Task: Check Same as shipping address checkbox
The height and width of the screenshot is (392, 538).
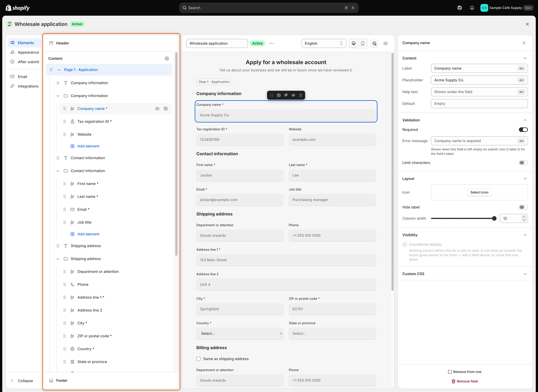Action: [198, 359]
